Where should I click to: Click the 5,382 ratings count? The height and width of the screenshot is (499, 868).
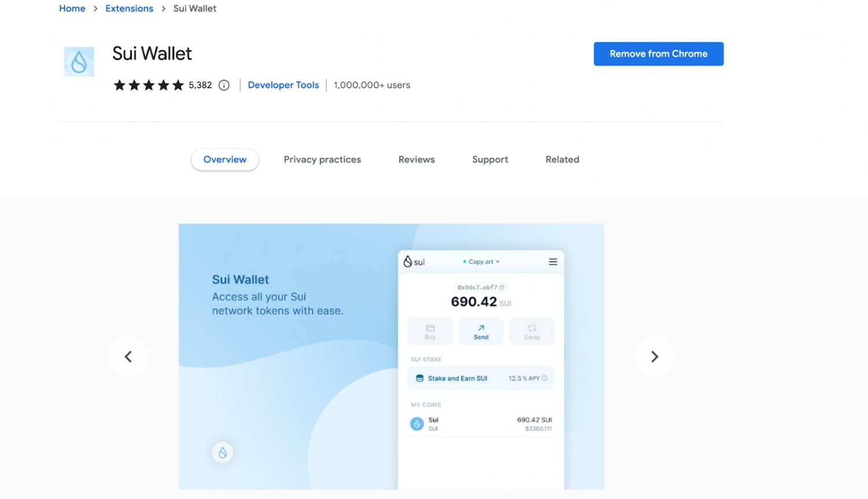200,85
